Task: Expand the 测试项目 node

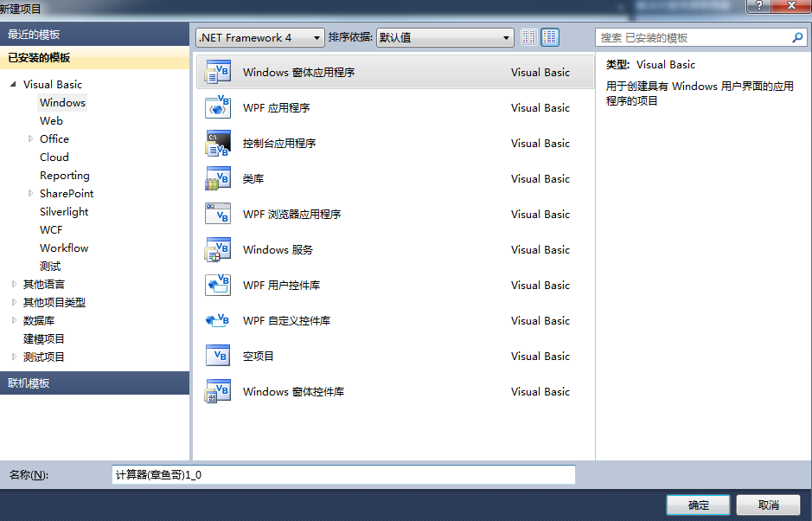Action: (x=14, y=357)
